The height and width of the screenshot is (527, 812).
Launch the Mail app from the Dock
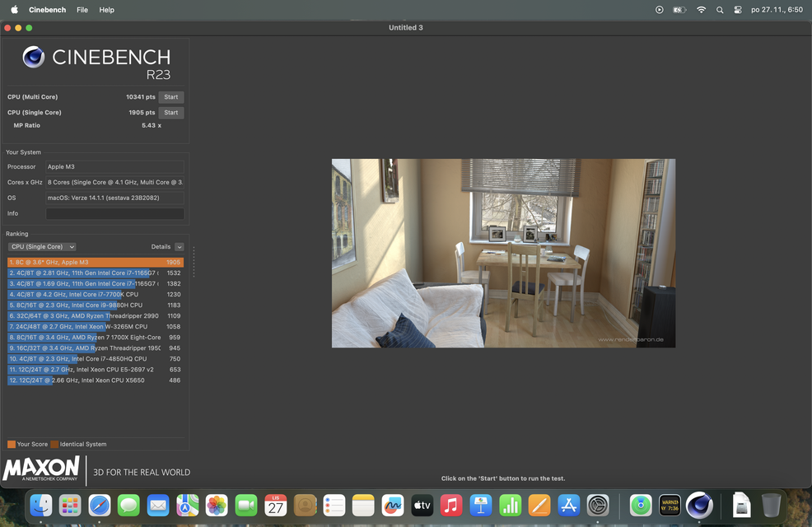[x=158, y=505]
